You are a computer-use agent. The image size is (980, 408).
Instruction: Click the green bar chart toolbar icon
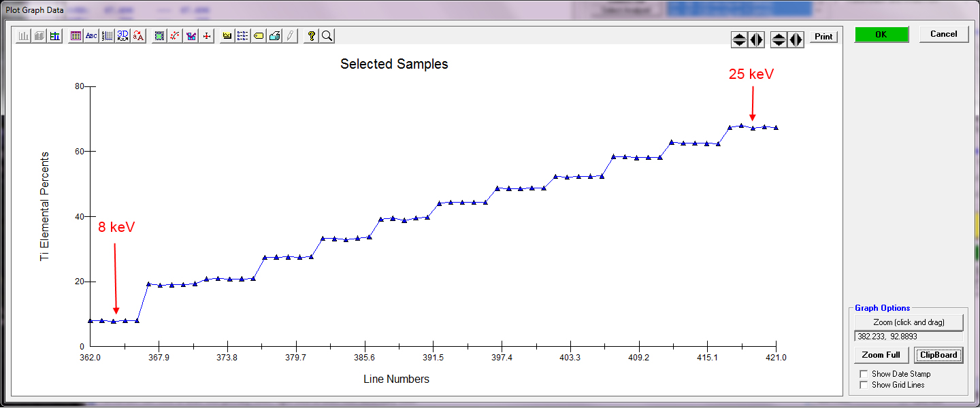(55, 36)
